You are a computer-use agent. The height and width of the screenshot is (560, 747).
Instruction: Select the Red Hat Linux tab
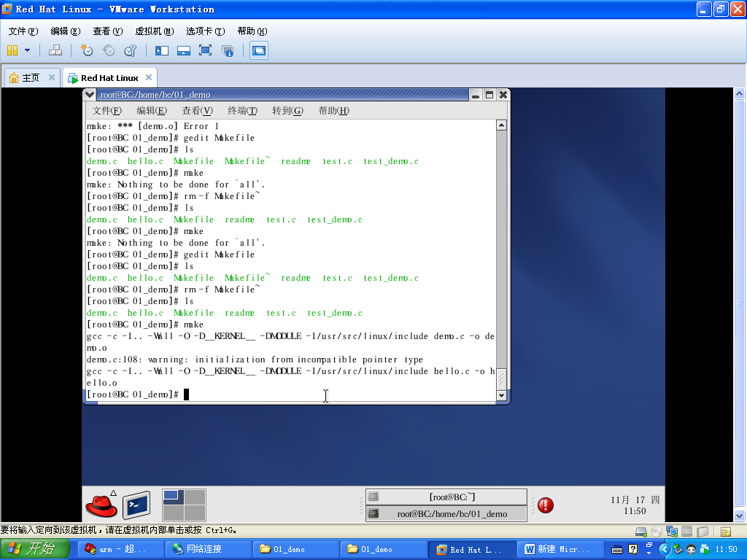pyautogui.click(x=109, y=77)
